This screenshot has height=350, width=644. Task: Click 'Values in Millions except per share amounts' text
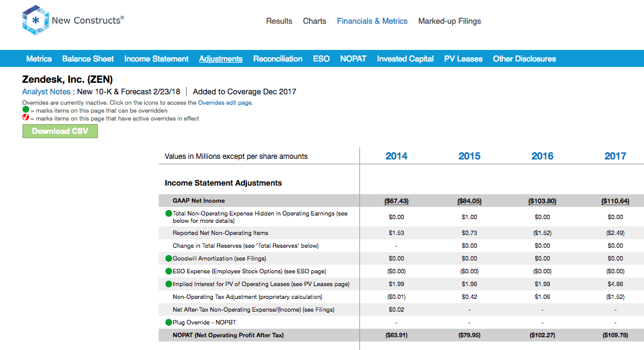[236, 156]
